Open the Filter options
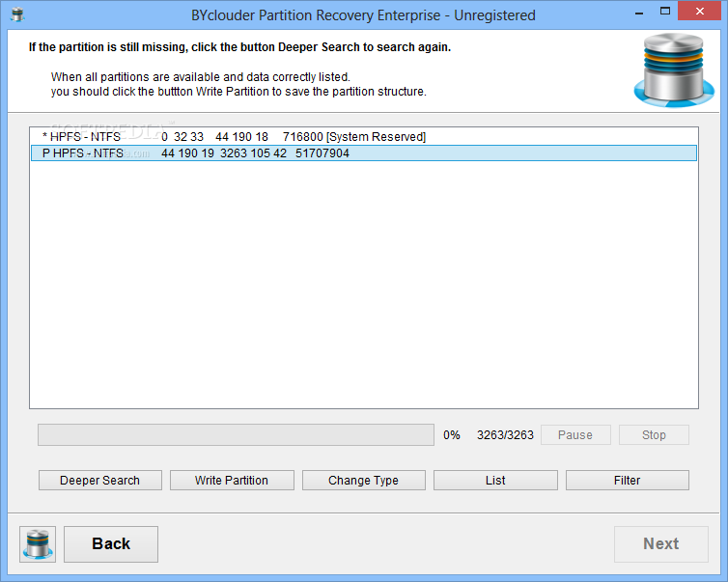The image size is (728, 582). (x=628, y=481)
